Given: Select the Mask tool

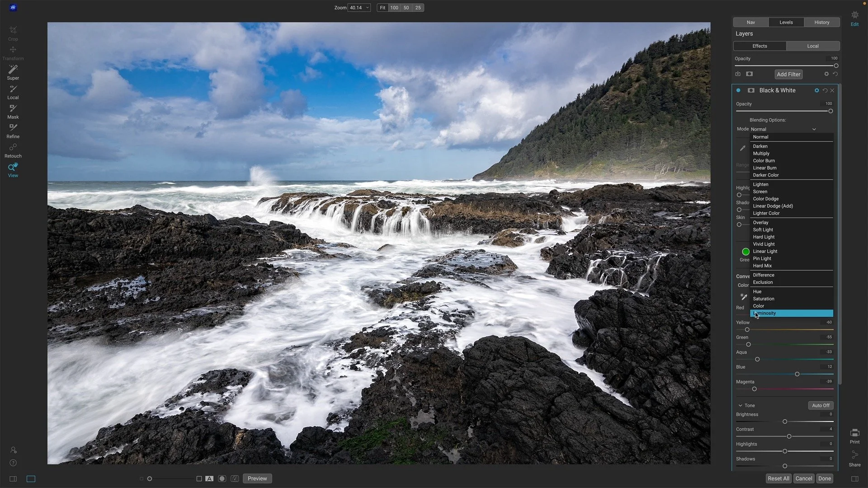Looking at the screenshot, I should click(13, 111).
